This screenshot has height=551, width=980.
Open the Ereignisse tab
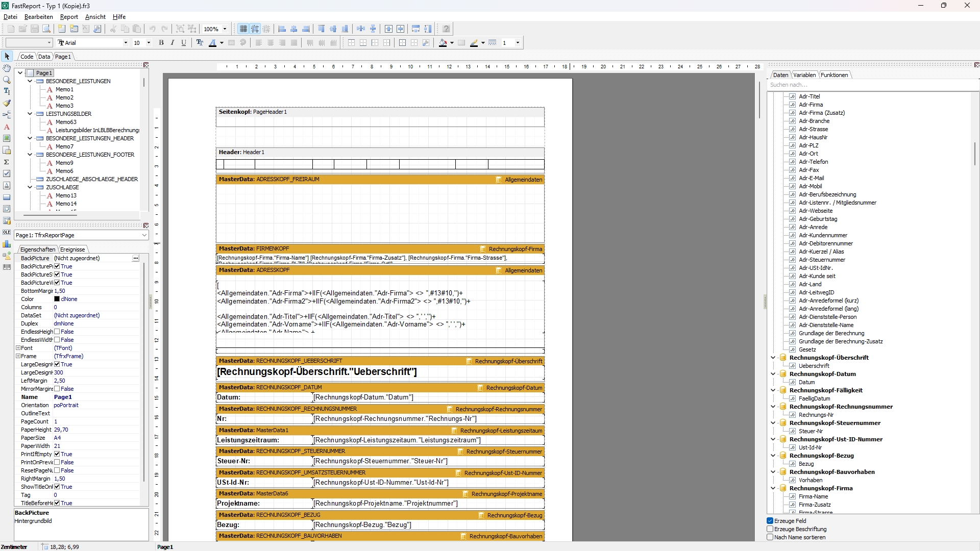click(x=72, y=249)
